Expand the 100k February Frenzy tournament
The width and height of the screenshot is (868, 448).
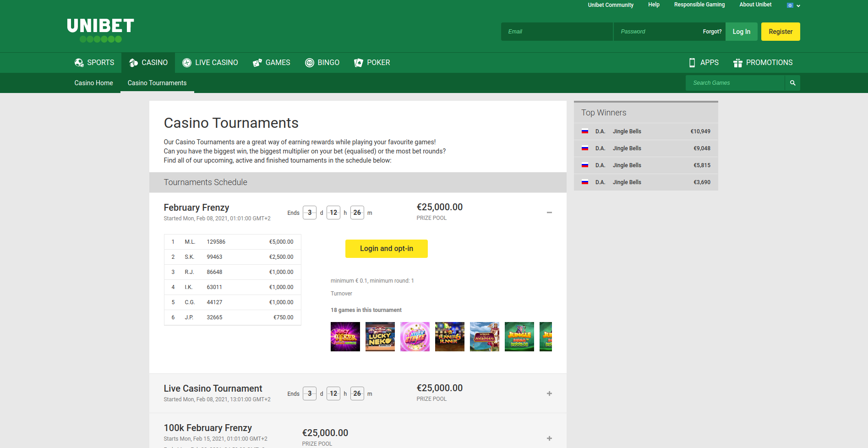[549, 438]
